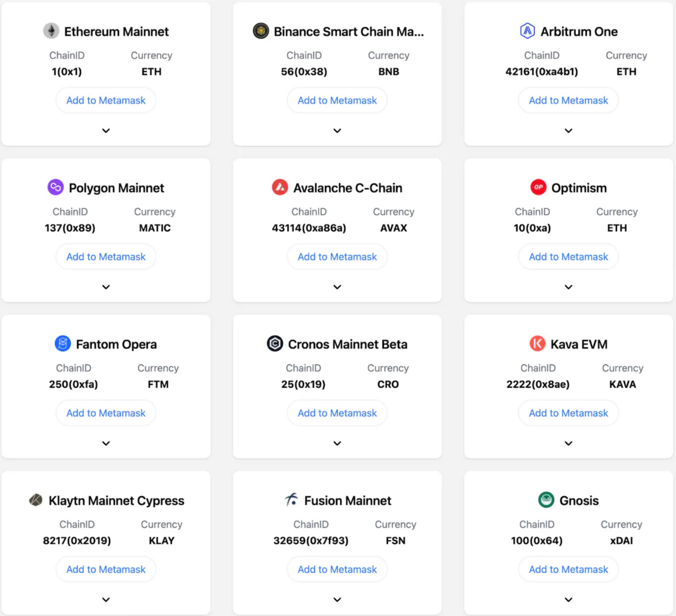
Task: Click the Fusion Mainnet logo icon
Action: pos(292,500)
